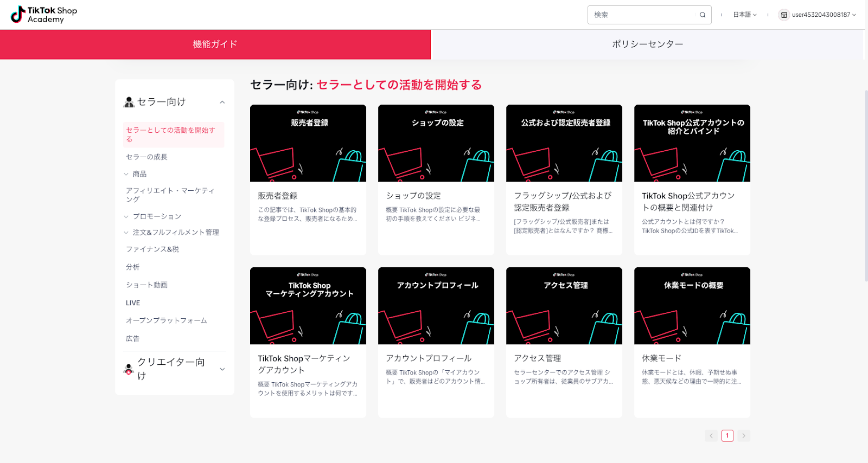Viewport: 868px width, 463px height.
Task: Click the seller icon next to セラー向け
Action: pos(129,102)
